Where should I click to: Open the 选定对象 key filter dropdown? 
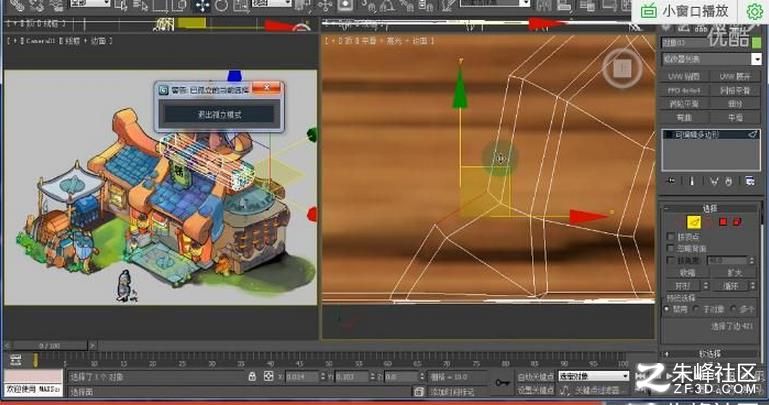(593, 376)
